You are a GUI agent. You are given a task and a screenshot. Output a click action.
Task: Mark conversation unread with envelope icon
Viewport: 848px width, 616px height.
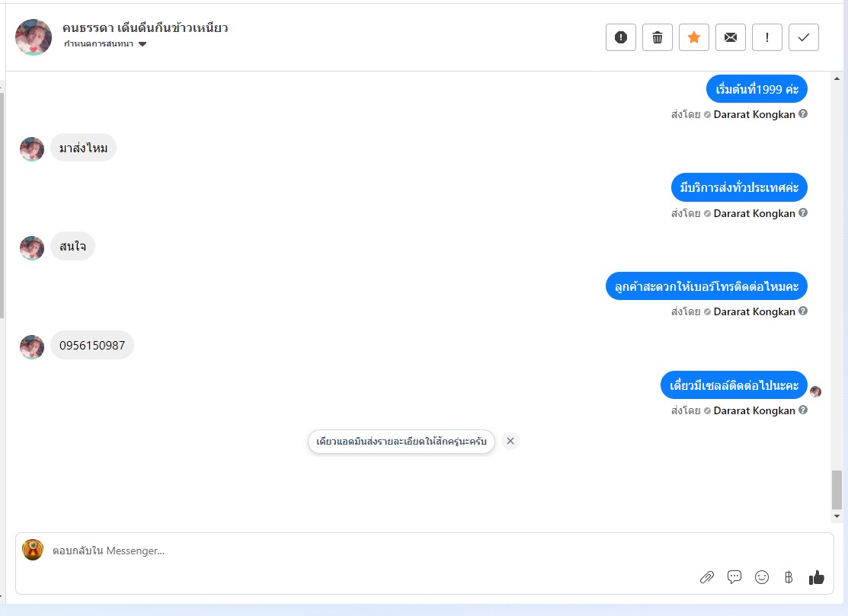click(731, 37)
